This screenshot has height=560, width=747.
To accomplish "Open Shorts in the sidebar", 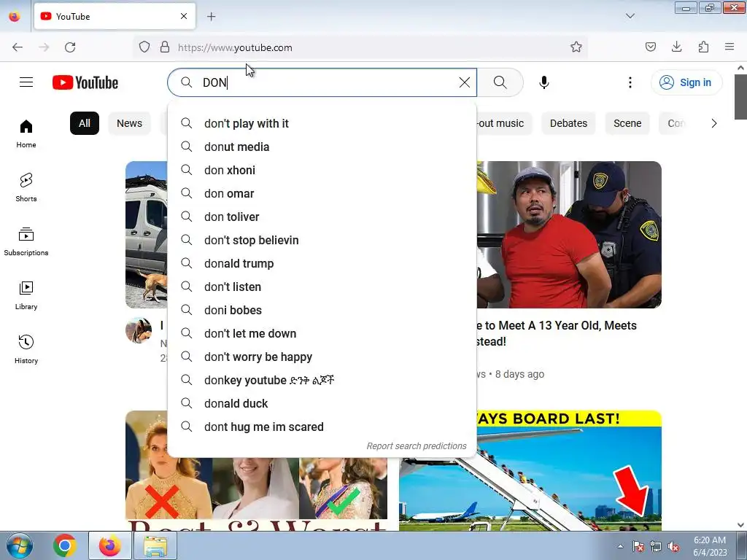I will (26, 187).
